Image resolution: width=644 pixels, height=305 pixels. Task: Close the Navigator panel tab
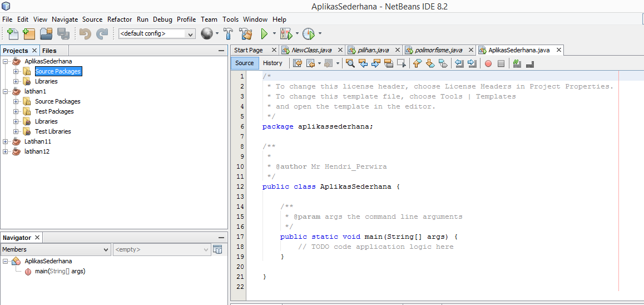[x=37, y=238]
